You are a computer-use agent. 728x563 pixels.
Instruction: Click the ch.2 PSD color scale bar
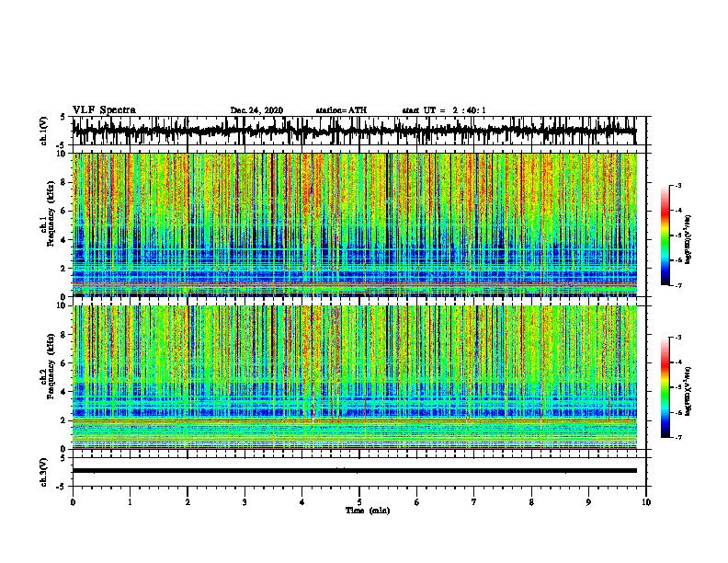point(665,387)
